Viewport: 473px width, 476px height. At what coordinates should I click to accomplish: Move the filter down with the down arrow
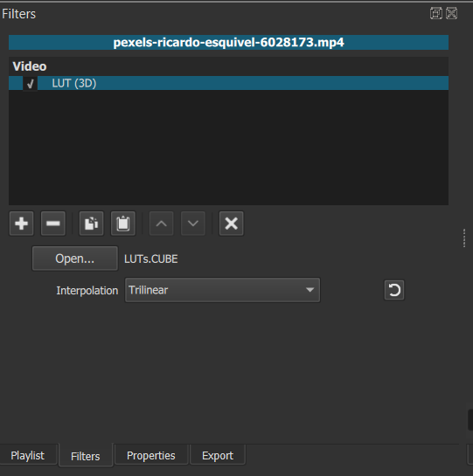point(193,224)
